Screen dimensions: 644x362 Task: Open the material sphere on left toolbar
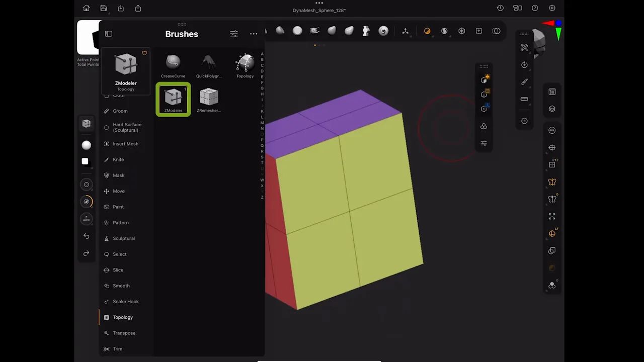[x=87, y=145]
